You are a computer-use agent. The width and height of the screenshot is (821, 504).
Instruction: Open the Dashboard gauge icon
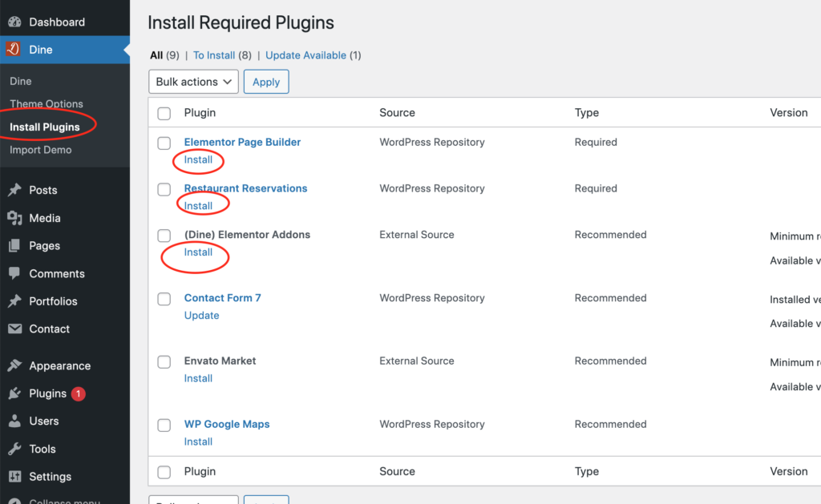14,22
